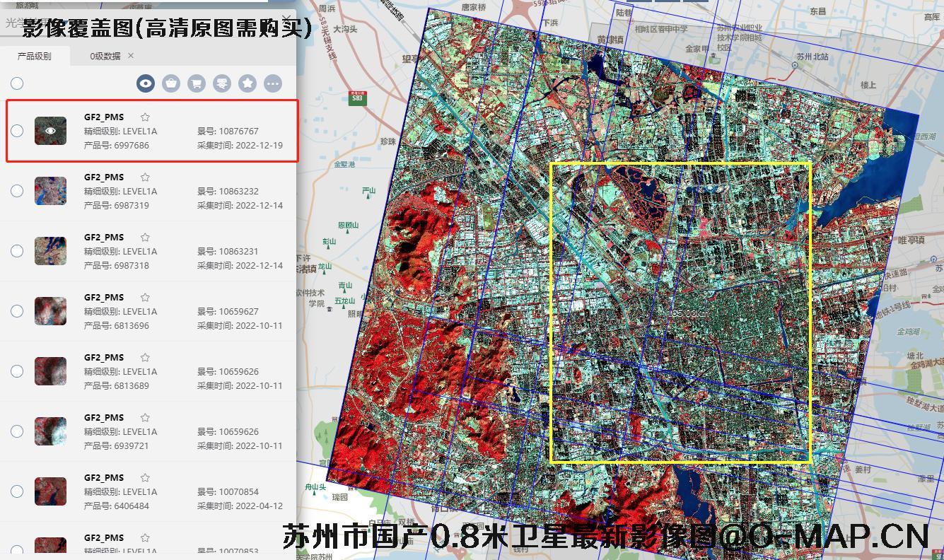Click the layers icon left of star button

tap(222, 83)
